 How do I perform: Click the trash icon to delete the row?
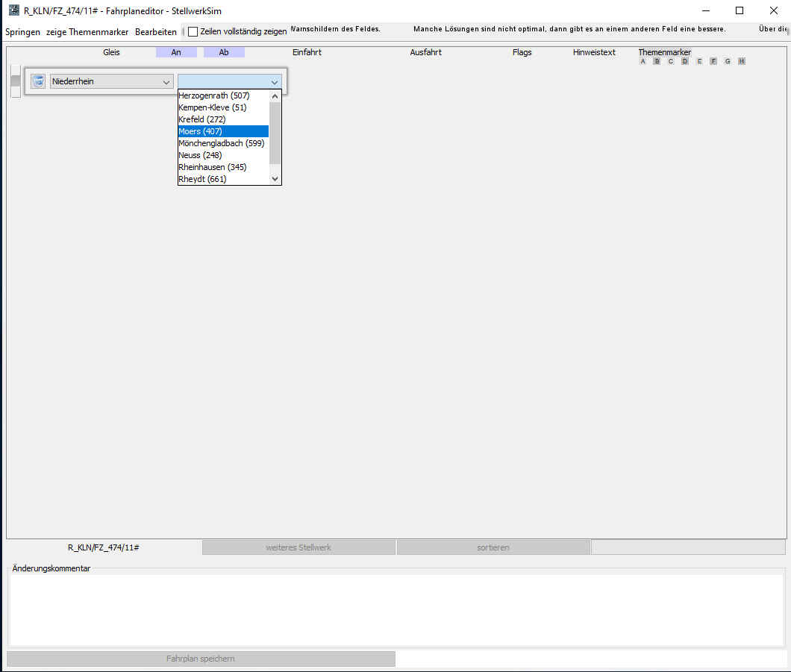click(x=37, y=81)
